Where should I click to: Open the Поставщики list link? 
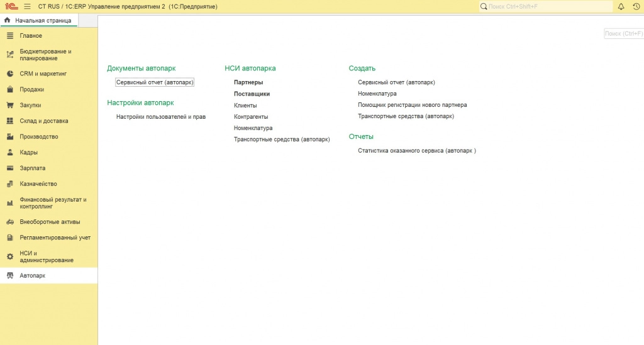(x=252, y=94)
